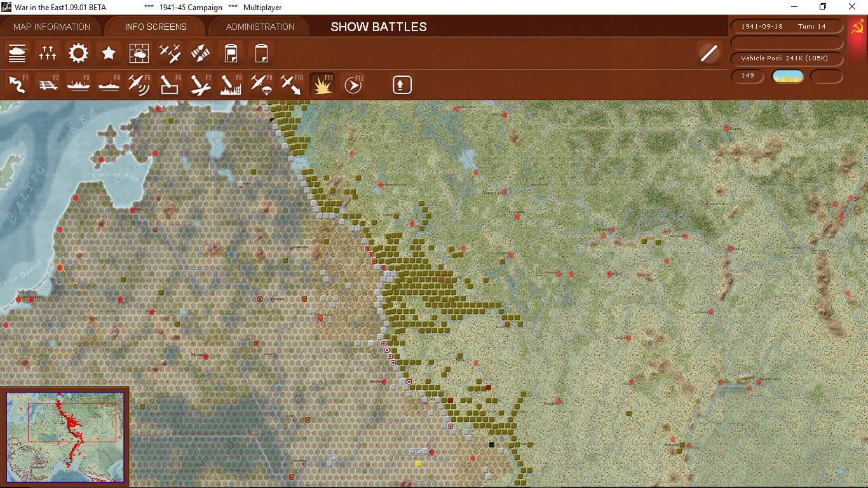Viewport: 868px width, 488px height.
Task: Collapse the toolbar with up-arrow button
Action: pyautogui.click(x=402, y=85)
